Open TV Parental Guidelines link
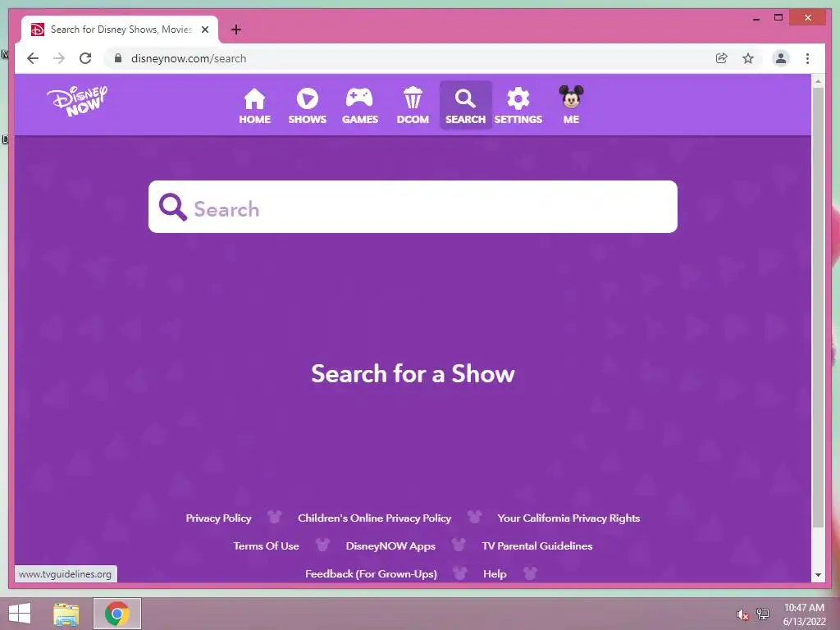This screenshot has height=630, width=840. tap(536, 546)
